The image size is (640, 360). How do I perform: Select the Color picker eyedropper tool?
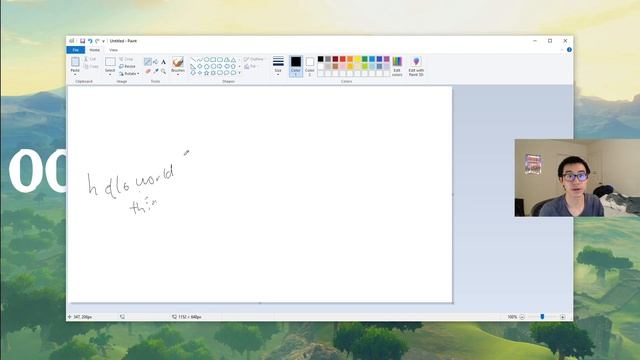(x=156, y=71)
